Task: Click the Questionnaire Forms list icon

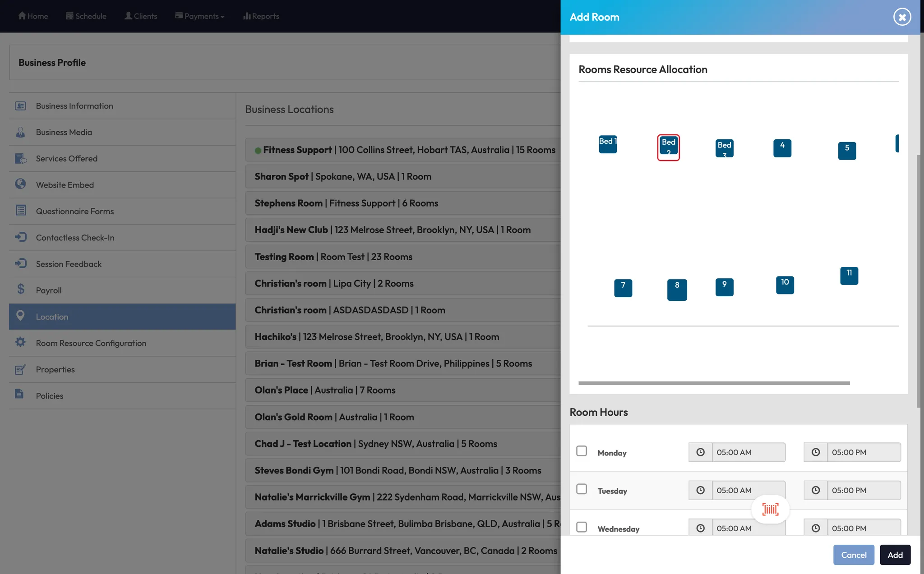Action: click(21, 211)
